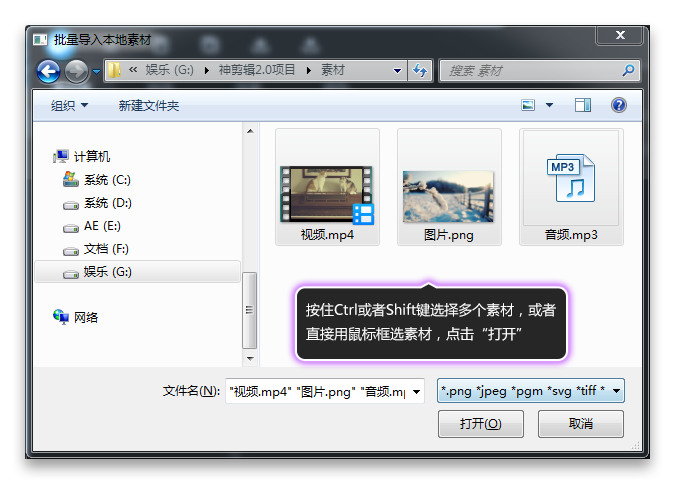
Task: Open the 组织 menu
Action: 69,105
